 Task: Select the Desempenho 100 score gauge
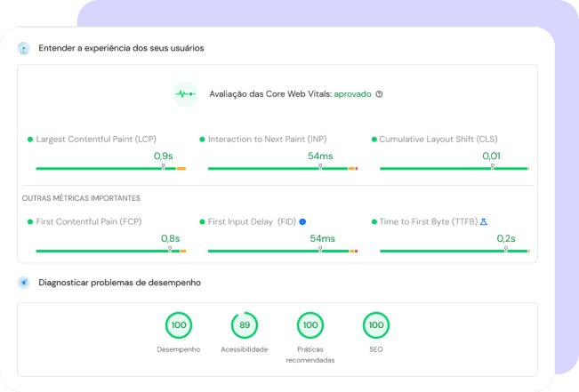coord(179,325)
